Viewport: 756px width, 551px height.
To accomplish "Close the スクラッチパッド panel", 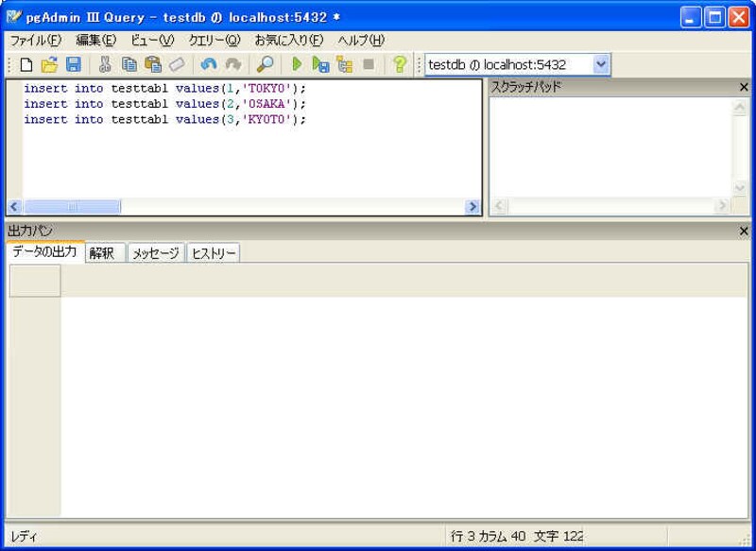I will tap(744, 87).
